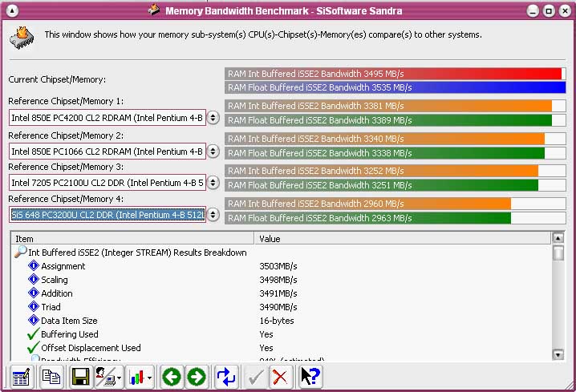This screenshot has height=392, width=576.
Task: Click the copy results toolbar icon
Action: 51,377
